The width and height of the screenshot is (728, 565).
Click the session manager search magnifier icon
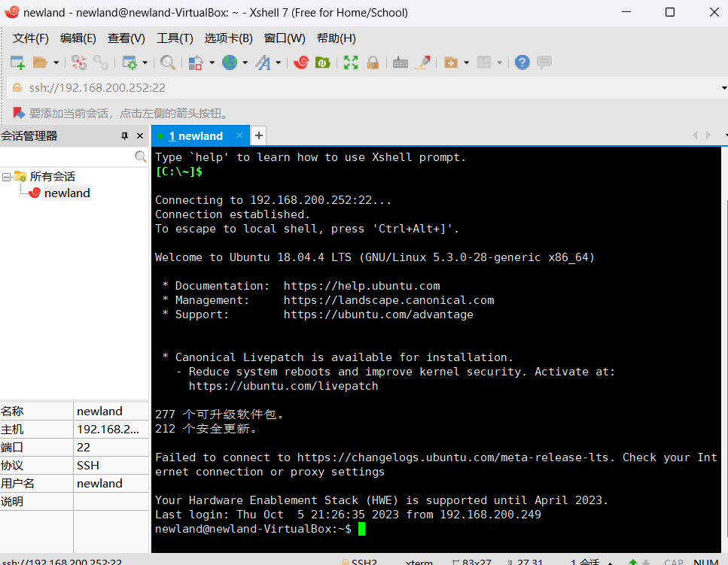[x=141, y=156]
